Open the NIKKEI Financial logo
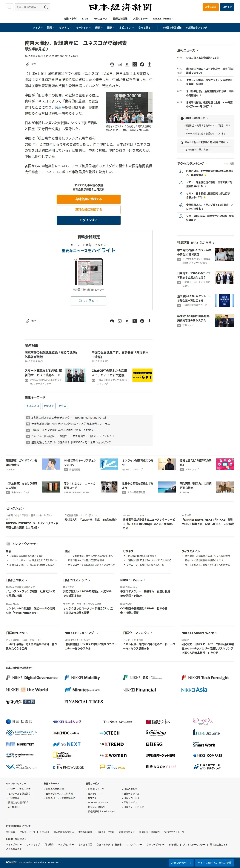The height and width of the screenshot is (868, 240). (x=139, y=690)
